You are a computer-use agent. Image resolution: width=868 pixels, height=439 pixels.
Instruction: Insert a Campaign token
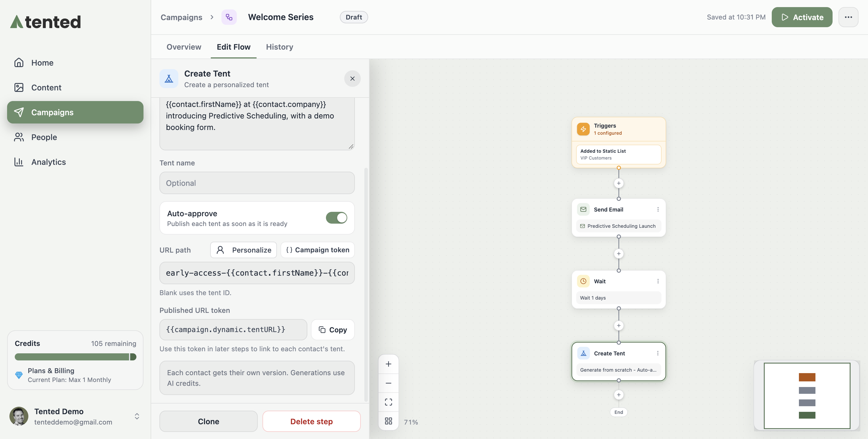317,250
